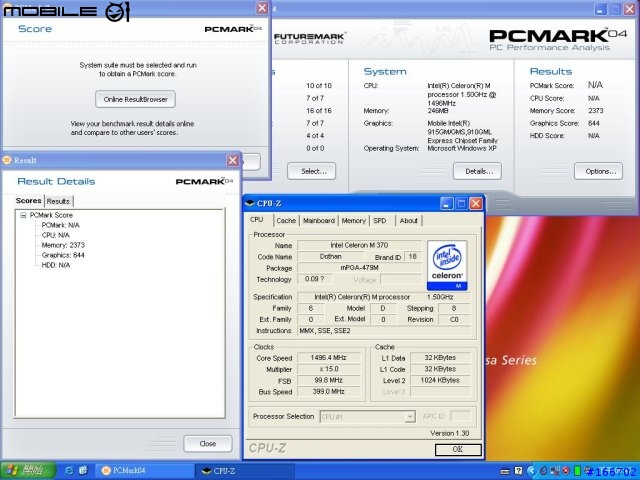Launch Internet Explorer from quick launch
The image size is (640, 480).
coord(69,471)
